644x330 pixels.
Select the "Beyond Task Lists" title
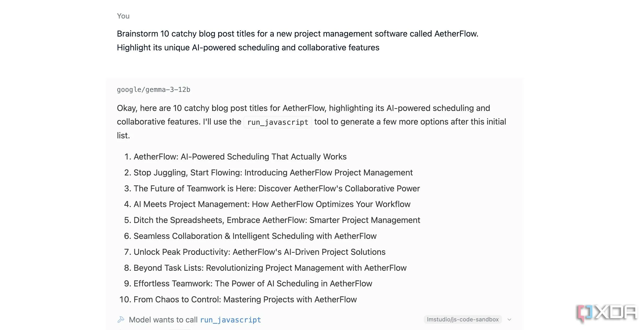270,268
